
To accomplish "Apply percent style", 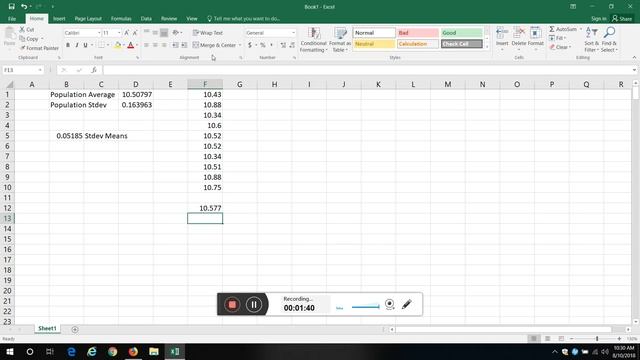I will tap(262, 45).
